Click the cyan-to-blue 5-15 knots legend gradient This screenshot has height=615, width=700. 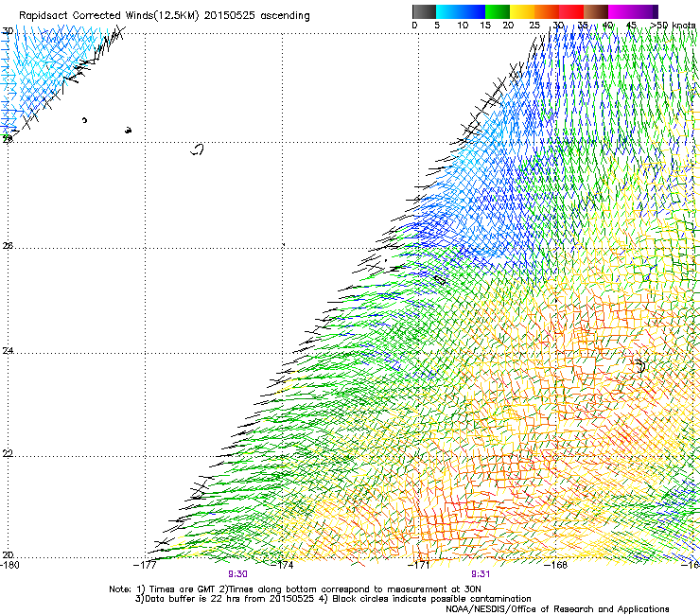click(461, 11)
